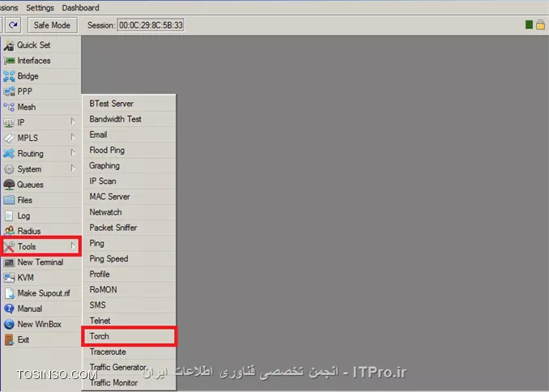Open SMS from Tools submenu

[130, 305]
